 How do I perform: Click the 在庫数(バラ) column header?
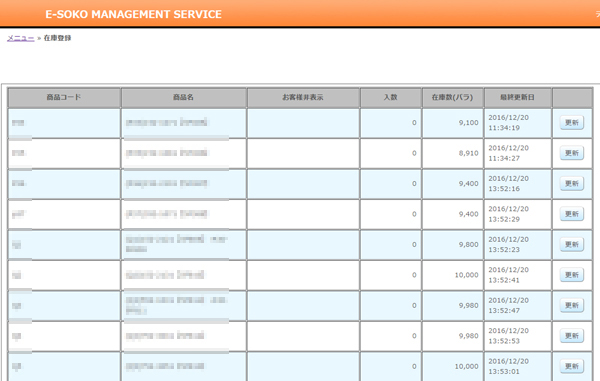[453, 98]
